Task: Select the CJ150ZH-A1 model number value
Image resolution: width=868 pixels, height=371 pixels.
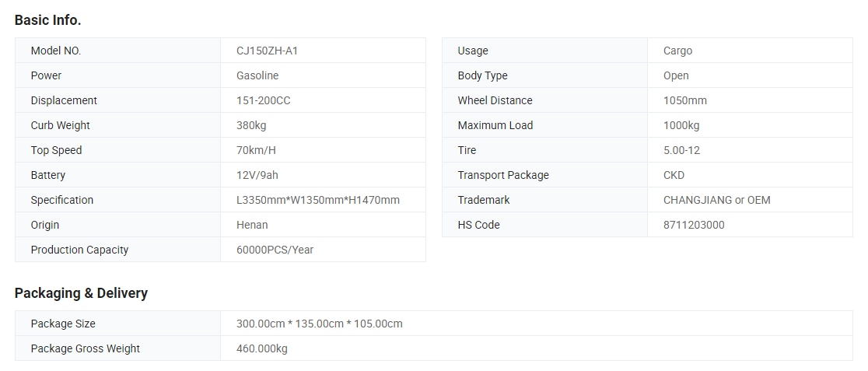Action: 267,51
